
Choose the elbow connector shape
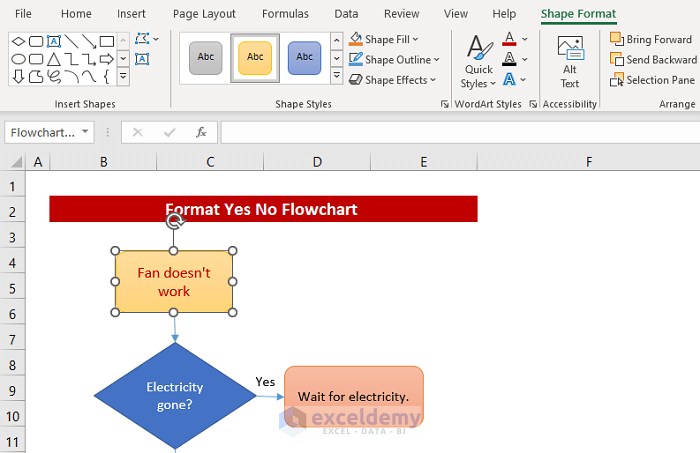pyautogui.click(x=71, y=59)
